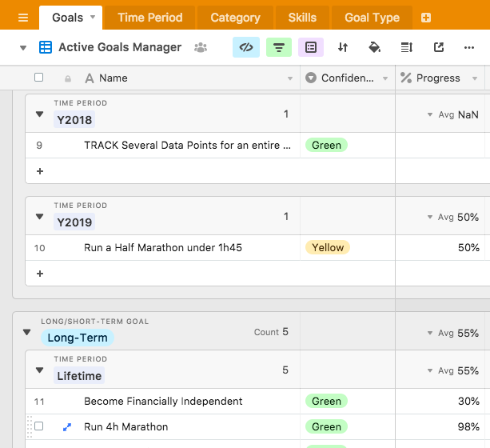Add a new table with plus icon

pos(425,18)
